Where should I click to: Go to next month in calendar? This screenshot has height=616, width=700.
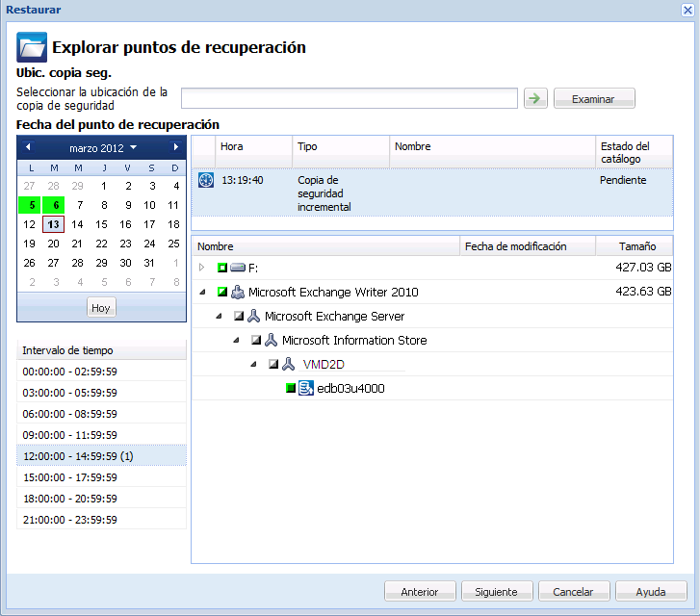[x=176, y=147]
